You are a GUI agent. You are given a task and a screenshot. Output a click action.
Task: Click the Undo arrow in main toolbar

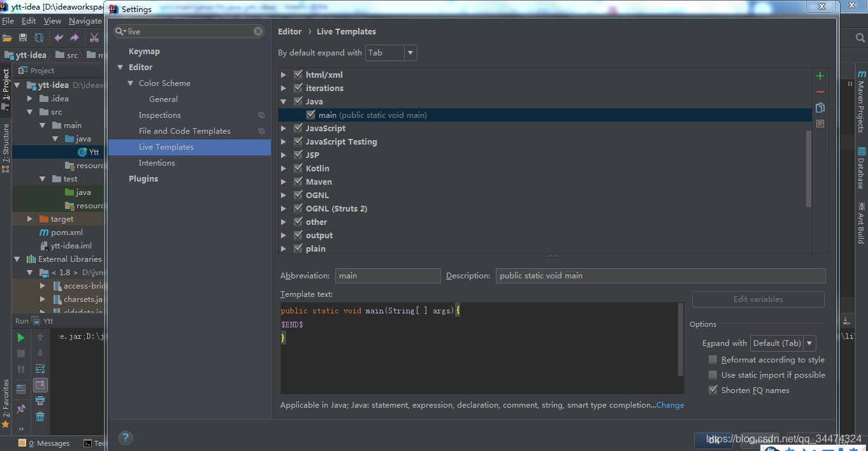[x=59, y=38]
